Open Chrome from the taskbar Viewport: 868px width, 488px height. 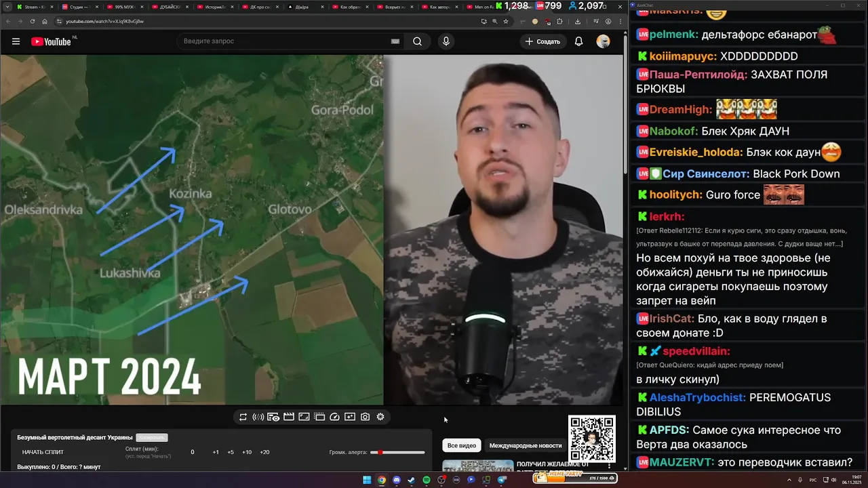pyautogui.click(x=382, y=480)
